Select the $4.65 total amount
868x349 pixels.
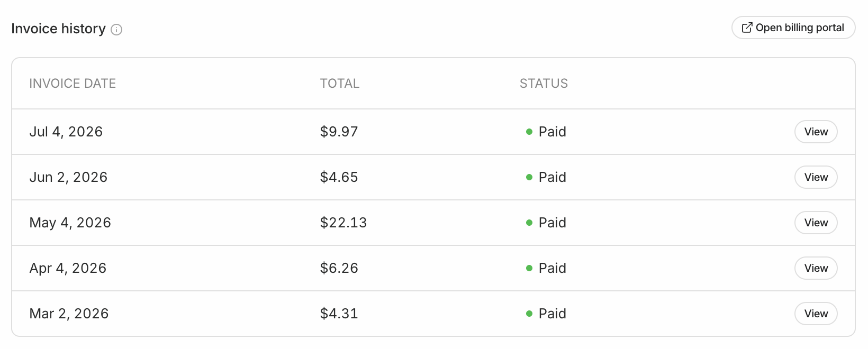339,177
